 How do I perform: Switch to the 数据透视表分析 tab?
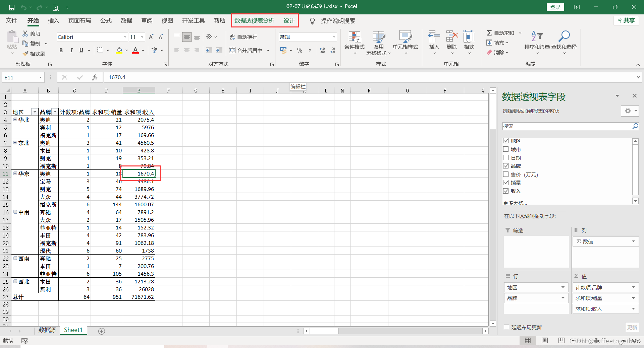pyautogui.click(x=254, y=20)
